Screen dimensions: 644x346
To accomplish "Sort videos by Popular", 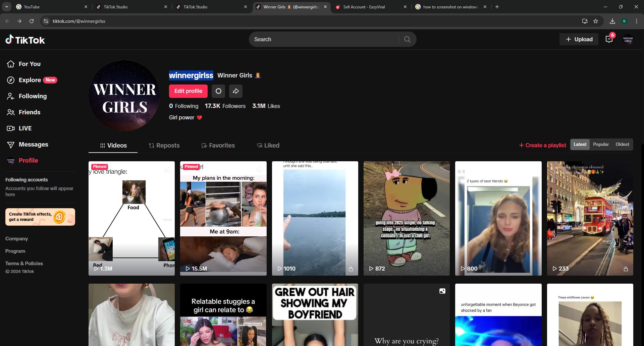I will pyautogui.click(x=601, y=145).
